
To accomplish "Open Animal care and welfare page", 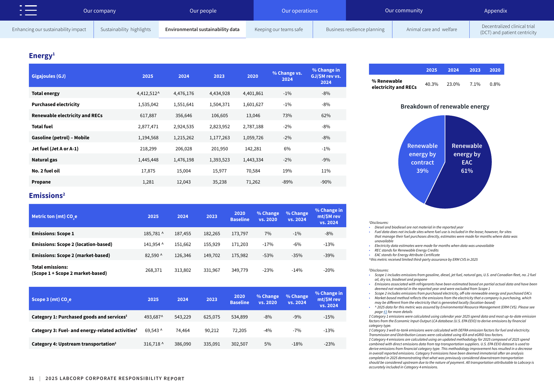I will click(x=432, y=30).
